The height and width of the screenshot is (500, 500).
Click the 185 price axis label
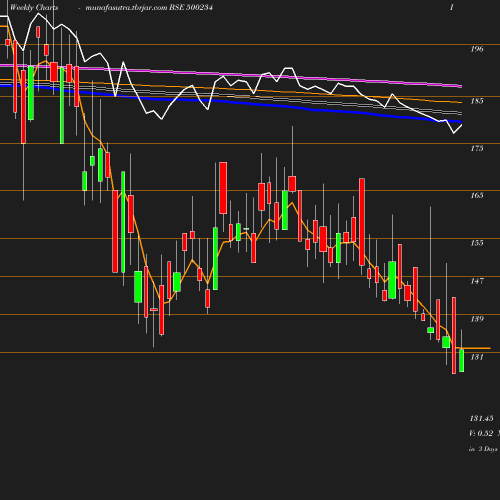(477, 101)
